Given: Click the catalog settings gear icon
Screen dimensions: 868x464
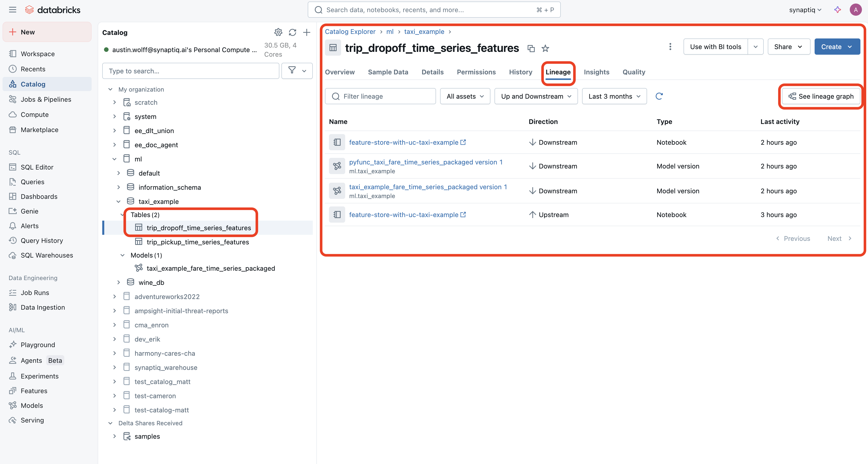Looking at the screenshot, I should (278, 32).
